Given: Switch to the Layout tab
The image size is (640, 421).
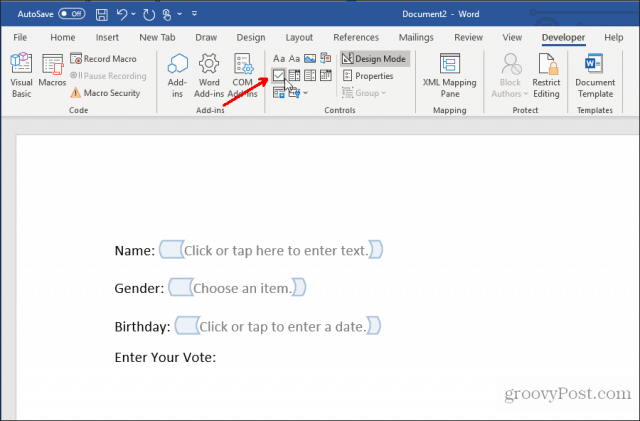Looking at the screenshot, I should click(x=299, y=38).
